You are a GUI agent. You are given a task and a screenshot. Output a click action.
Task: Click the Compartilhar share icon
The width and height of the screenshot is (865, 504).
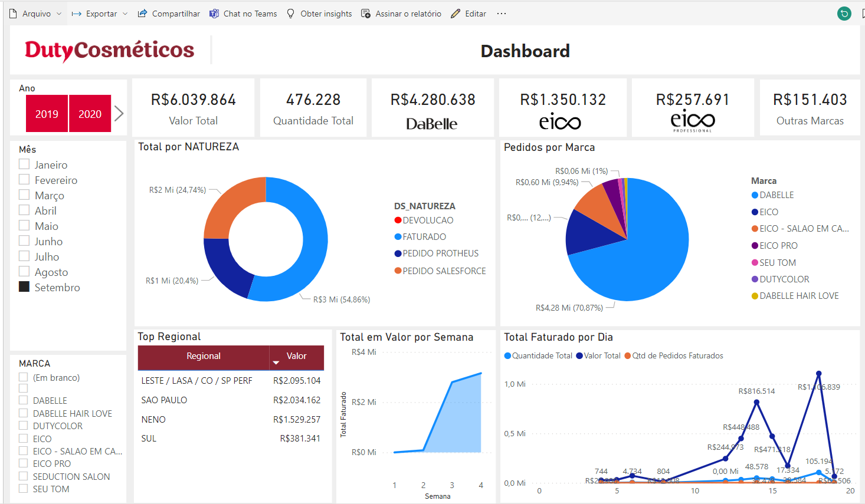coord(142,14)
